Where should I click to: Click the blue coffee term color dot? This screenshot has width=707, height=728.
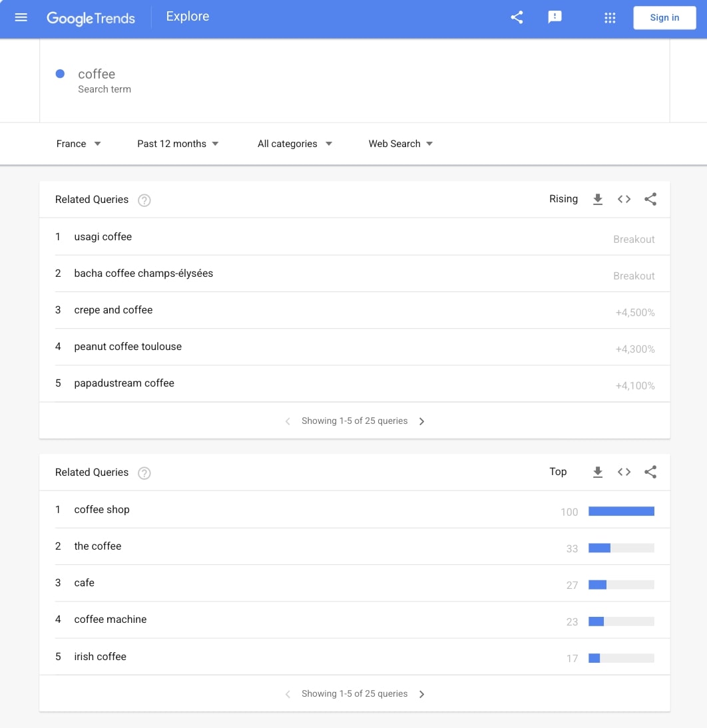[x=60, y=74]
